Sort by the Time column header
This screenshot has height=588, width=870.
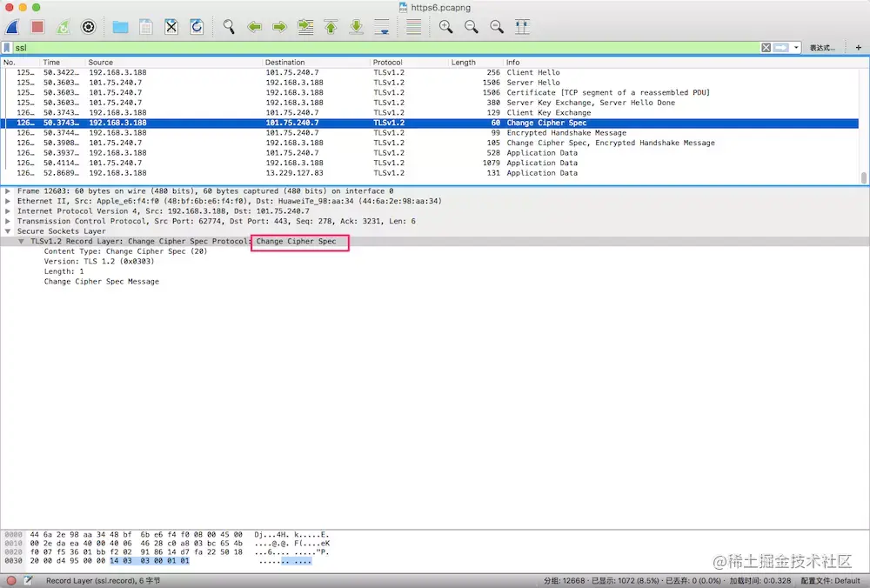point(62,62)
